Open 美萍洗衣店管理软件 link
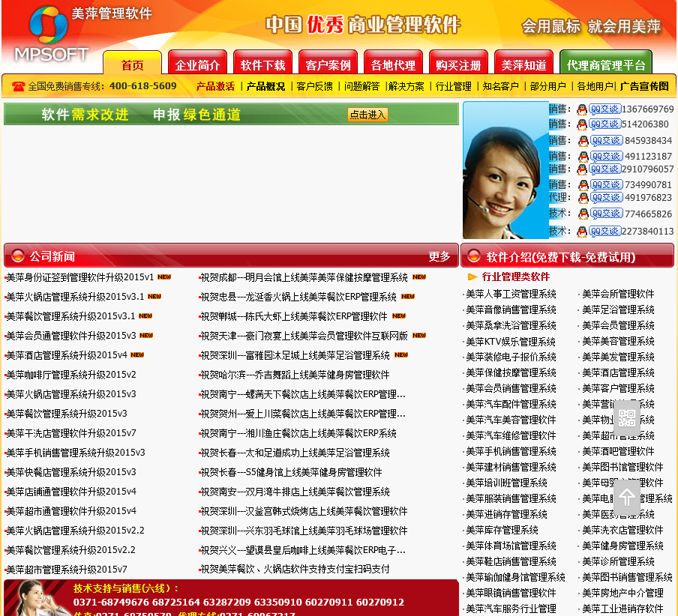678x616 pixels. [622, 530]
